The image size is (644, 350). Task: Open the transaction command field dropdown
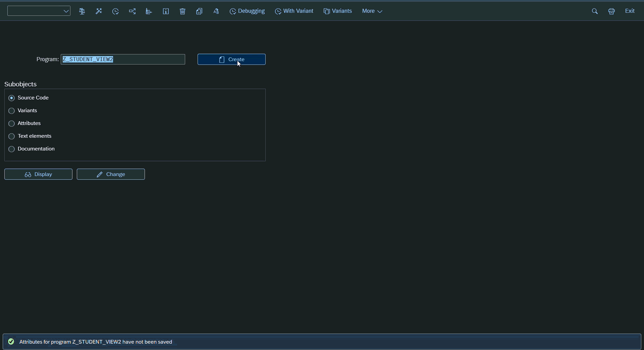[x=66, y=11]
